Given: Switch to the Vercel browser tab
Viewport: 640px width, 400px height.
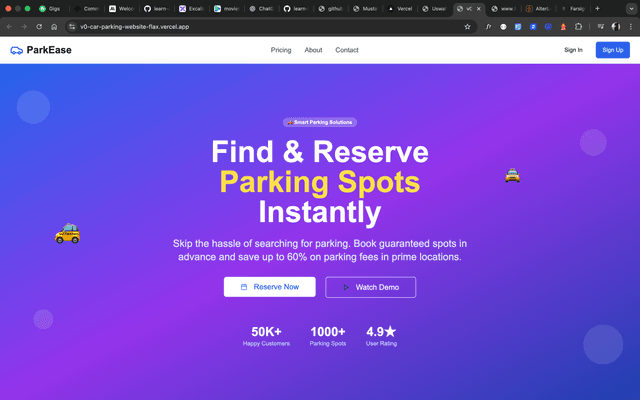Looking at the screenshot, I should 400,9.
